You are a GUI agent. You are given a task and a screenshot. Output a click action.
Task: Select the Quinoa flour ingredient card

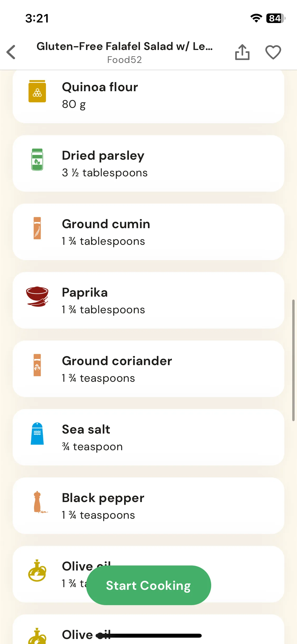coord(148,96)
